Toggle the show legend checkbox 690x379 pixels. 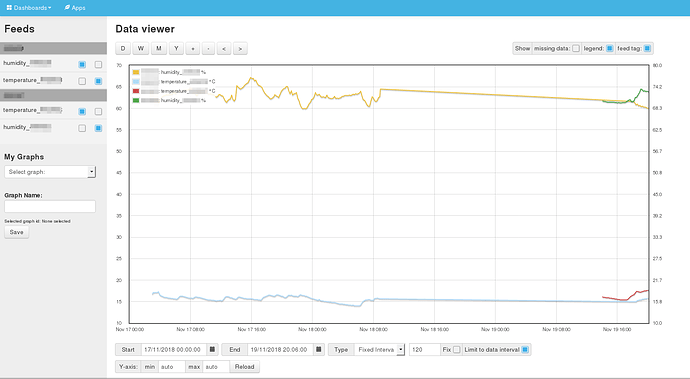coord(609,48)
